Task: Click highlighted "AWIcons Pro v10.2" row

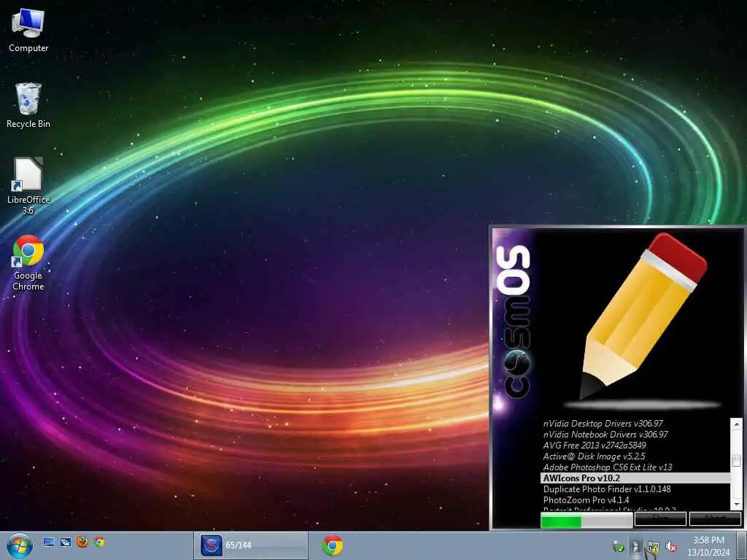Action: tap(635, 478)
